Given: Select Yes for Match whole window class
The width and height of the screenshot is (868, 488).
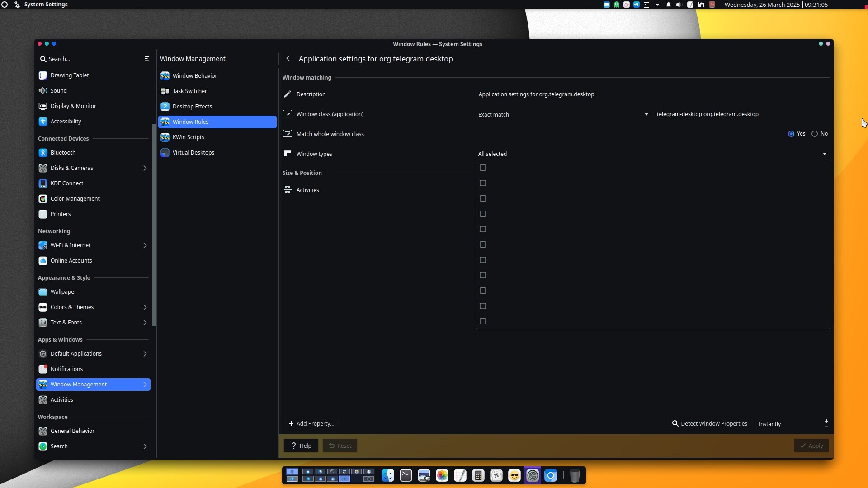Looking at the screenshot, I should click(796, 134).
